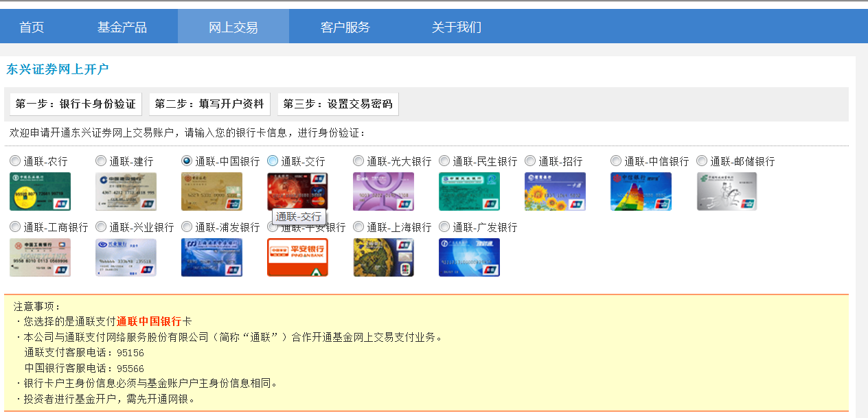The width and height of the screenshot is (868, 418).
Task: Open the 首页 navigation tab
Action: click(x=32, y=27)
